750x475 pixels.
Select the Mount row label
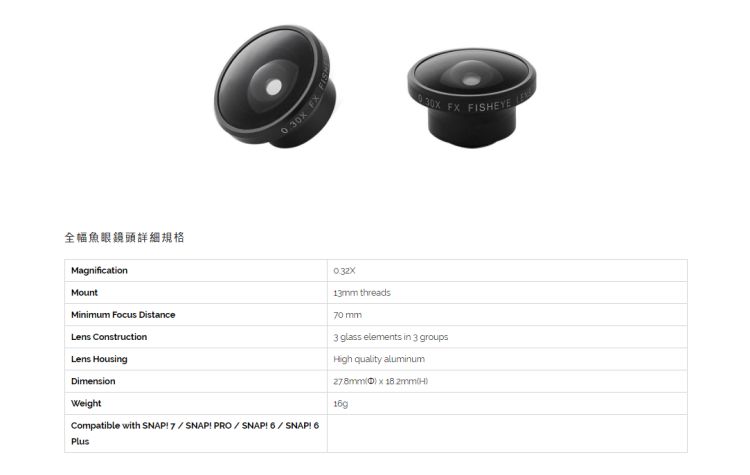pyautogui.click(x=84, y=292)
